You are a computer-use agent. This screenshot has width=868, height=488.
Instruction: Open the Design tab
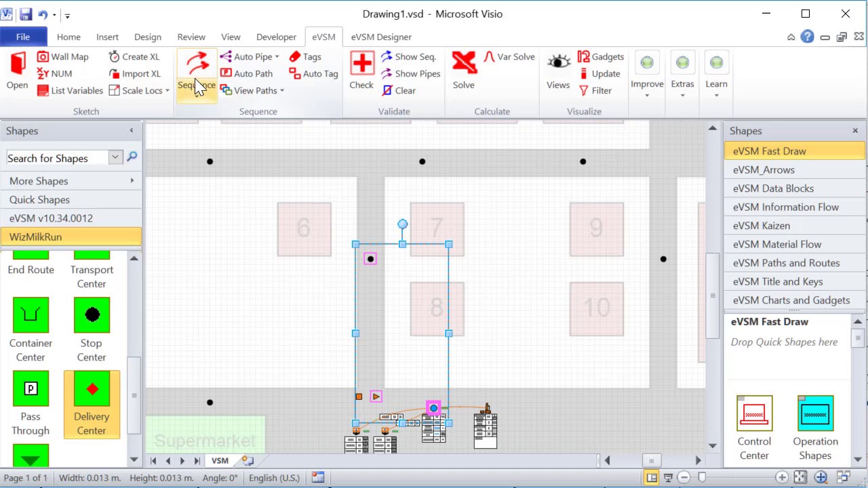148,37
